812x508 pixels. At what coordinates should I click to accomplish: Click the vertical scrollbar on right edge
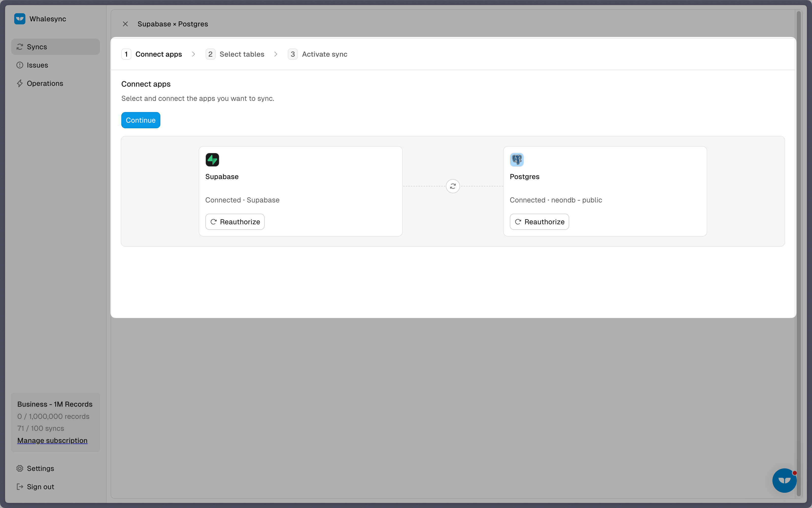[799, 254]
